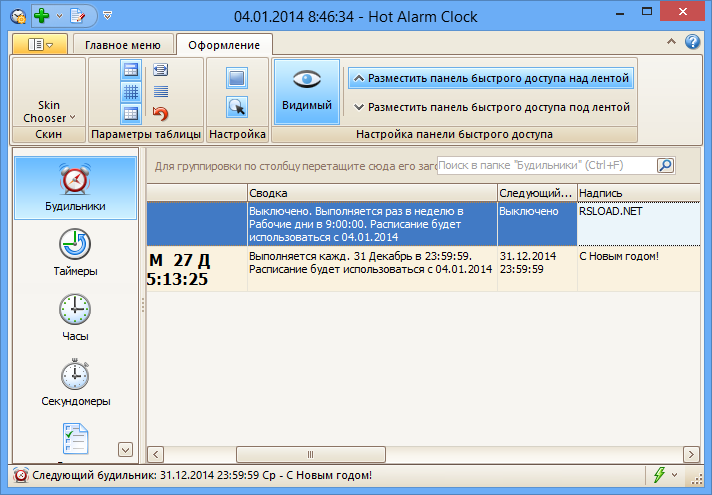The width and height of the screenshot is (712, 495).
Task: Click the Сводка column header
Action: coord(372,193)
